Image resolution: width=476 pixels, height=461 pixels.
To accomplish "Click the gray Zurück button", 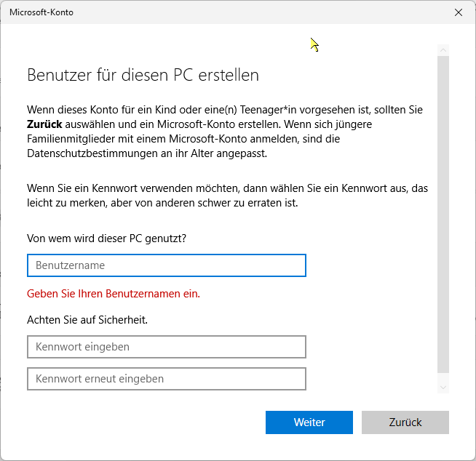I will click(x=405, y=422).
